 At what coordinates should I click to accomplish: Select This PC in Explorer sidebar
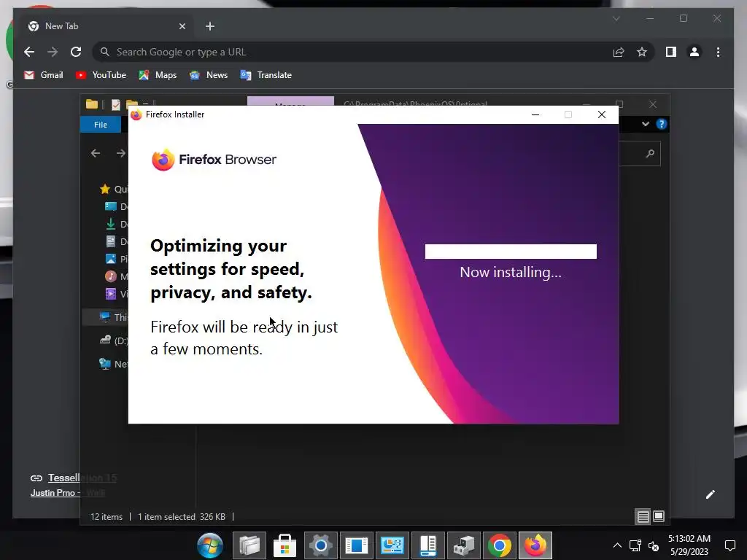pos(113,317)
